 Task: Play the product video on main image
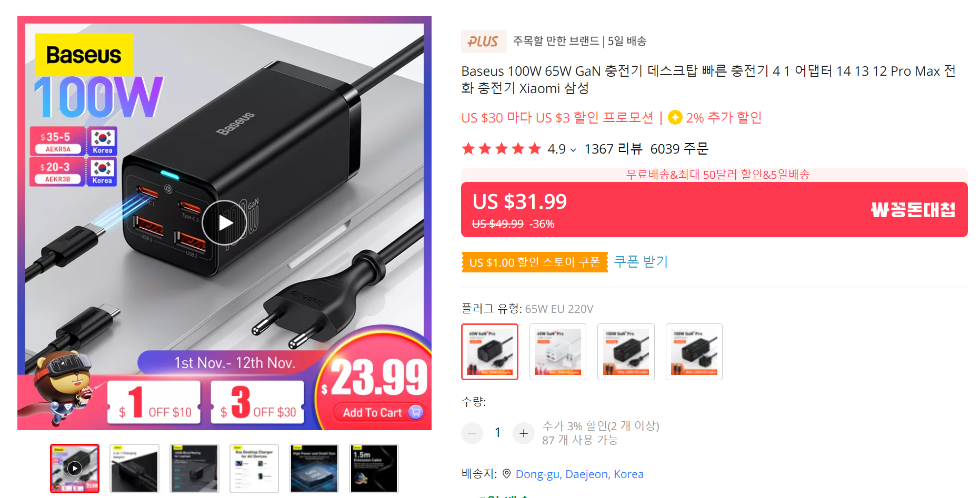(x=224, y=222)
